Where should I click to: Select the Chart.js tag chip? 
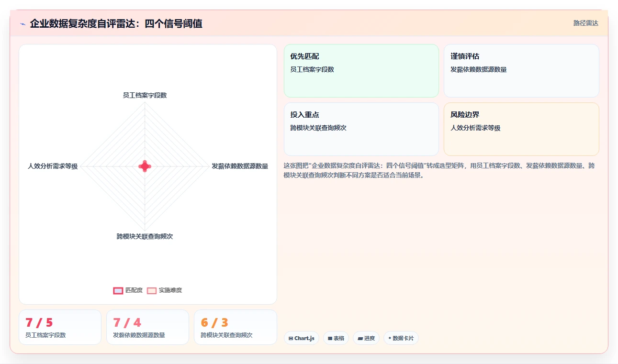click(302, 338)
